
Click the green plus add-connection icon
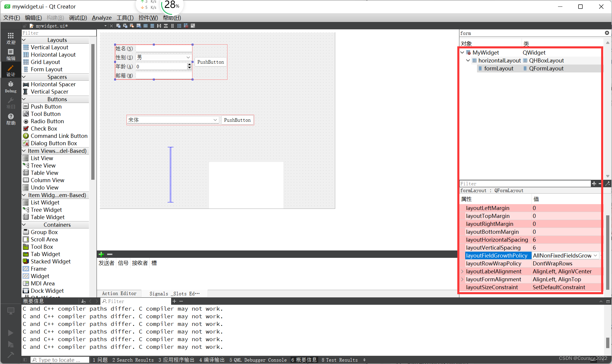point(101,254)
